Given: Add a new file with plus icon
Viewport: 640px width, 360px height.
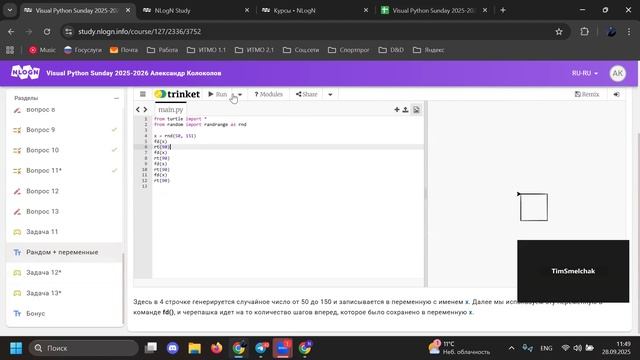Looking at the screenshot, I should click(x=397, y=109).
